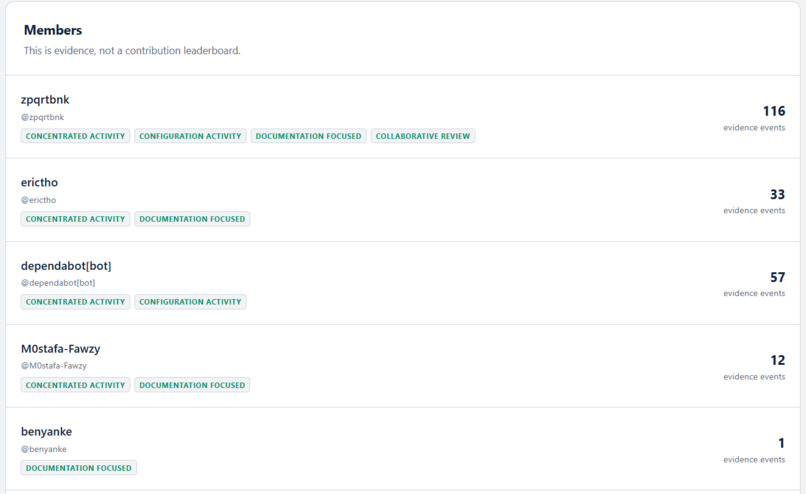The image size is (806, 494).
Task: Click zpqrtbnk's Configuration Activity badge
Action: tap(190, 136)
